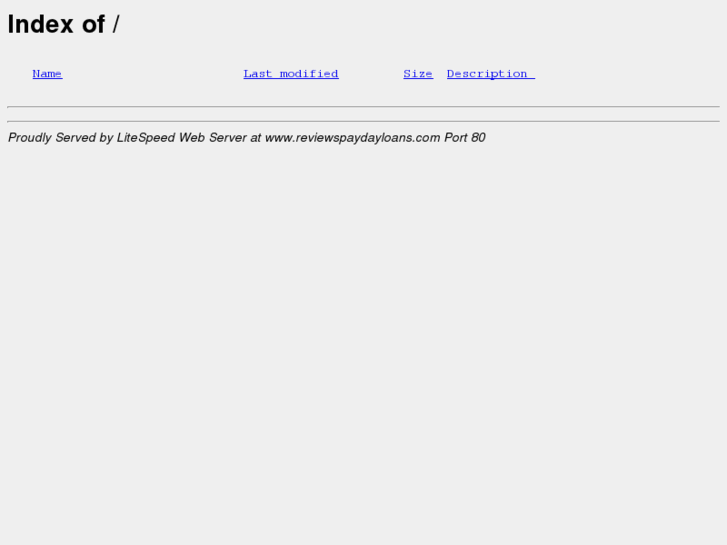This screenshot has height=545, width=727.
Task: Sort the listing by Name
Action: (x=47, y=74)
